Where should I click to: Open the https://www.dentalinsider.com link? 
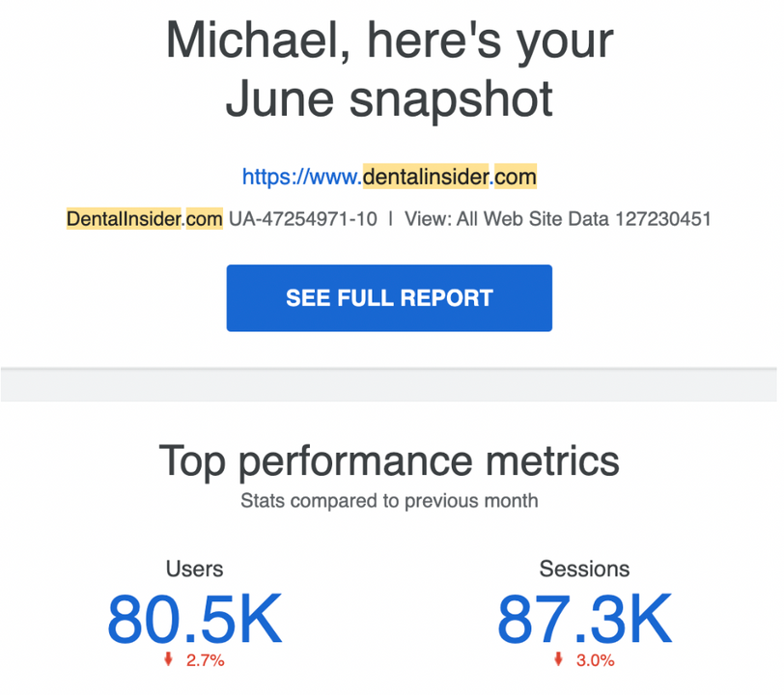point(389,177)
